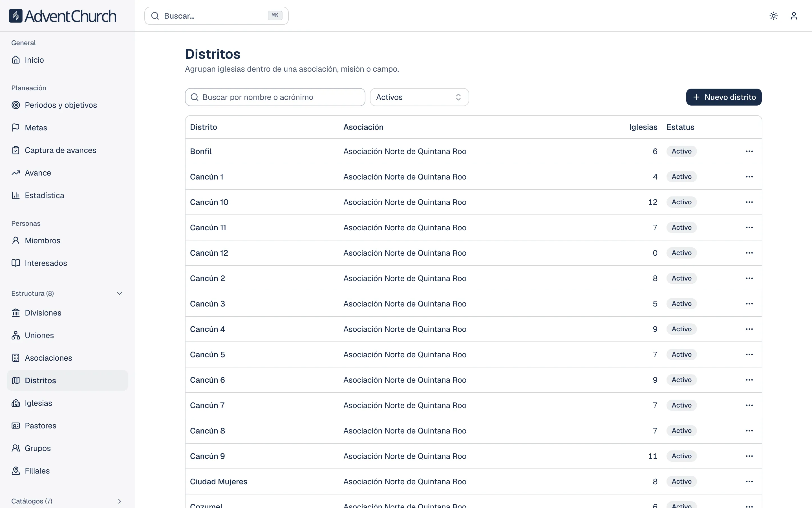Screen dimensions: 812x508
Task: Go to Miembros page
Action: tap(67, 240)
